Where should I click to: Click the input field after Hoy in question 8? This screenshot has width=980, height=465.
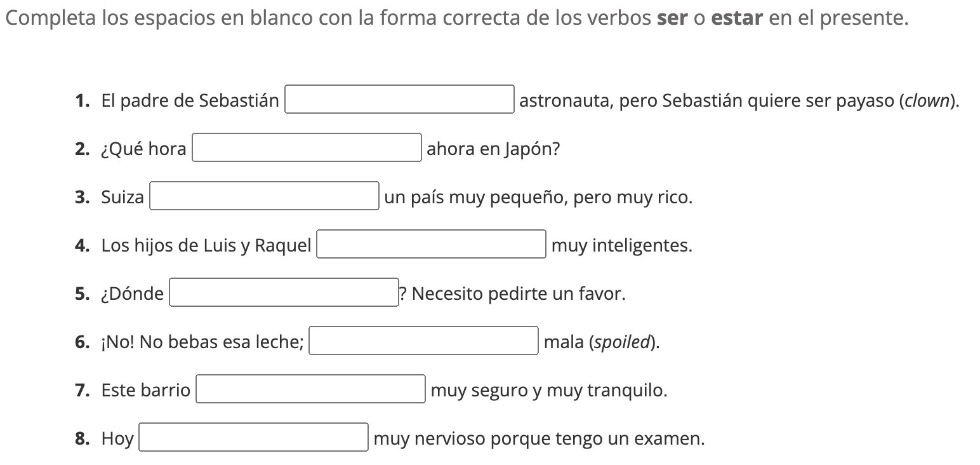(253, 438)
